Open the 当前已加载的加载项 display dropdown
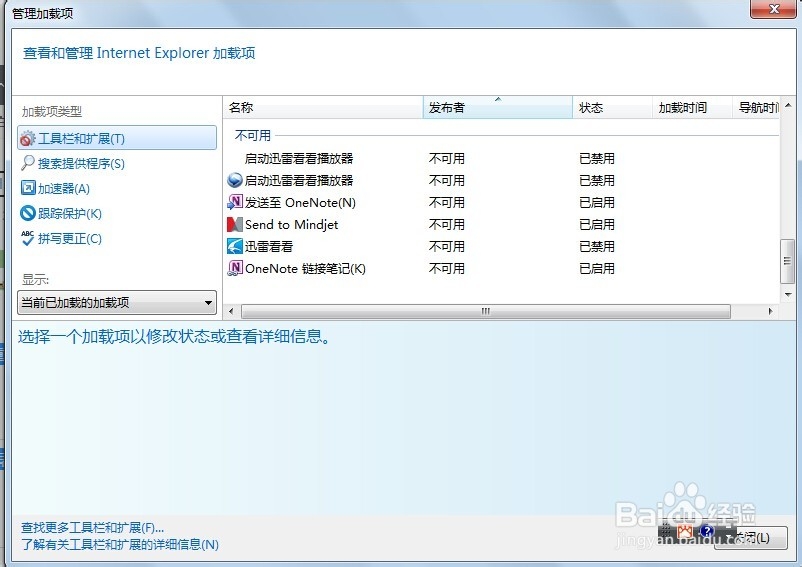The height and width of the screenshot is (567, 802). (117, 303)
